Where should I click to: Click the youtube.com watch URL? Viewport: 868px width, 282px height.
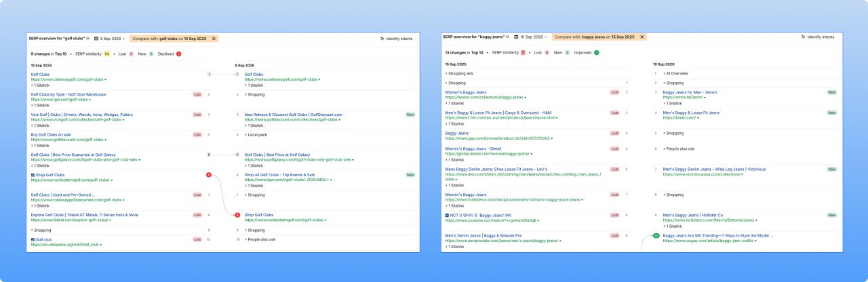click(491, 220)
